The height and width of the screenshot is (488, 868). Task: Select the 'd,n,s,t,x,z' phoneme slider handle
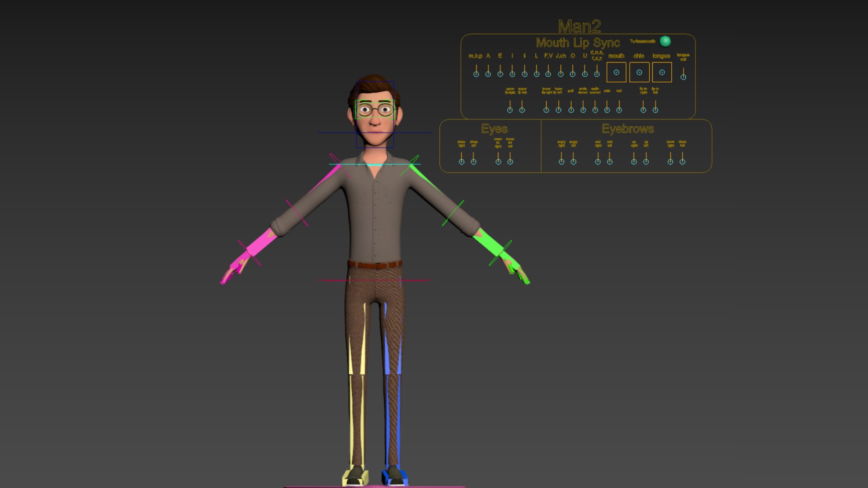(x=597, y=74)
